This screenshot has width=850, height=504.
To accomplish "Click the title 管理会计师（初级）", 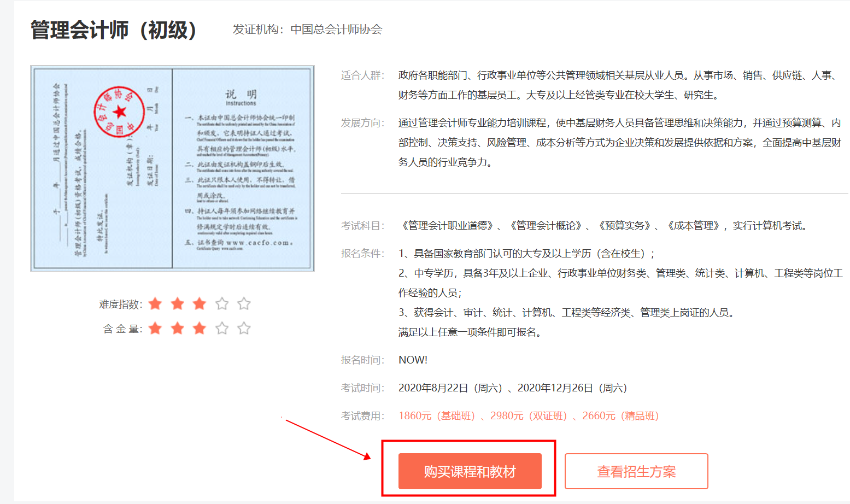I will pyautogui.click(x=114, y=30).
